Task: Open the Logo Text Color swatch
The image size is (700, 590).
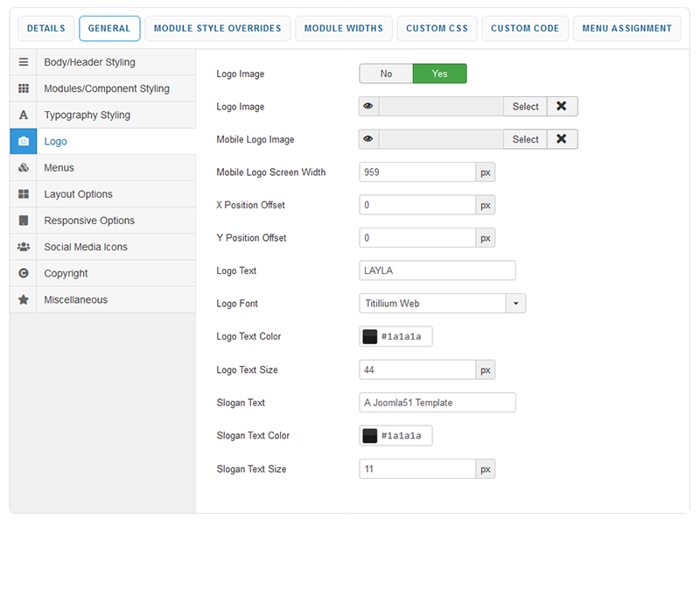Action: (x=370, y=337)
